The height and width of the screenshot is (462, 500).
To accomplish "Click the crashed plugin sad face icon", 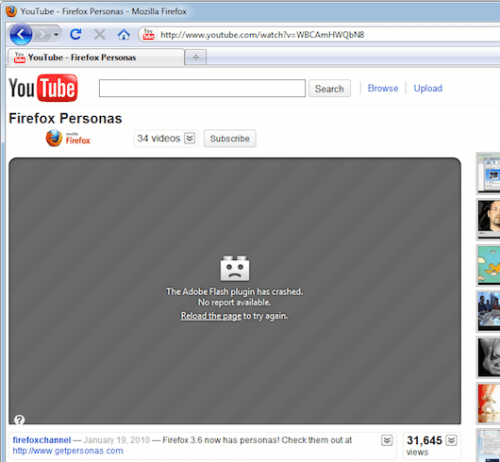I will coord(235,268).
